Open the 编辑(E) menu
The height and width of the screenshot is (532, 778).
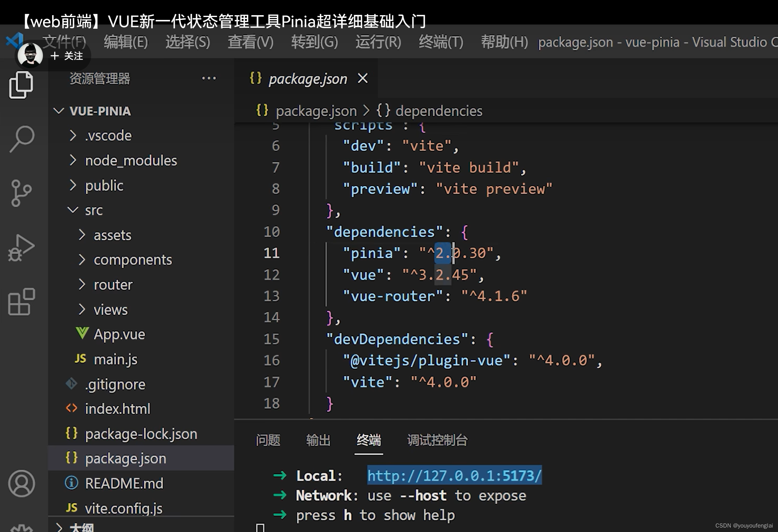(x=126, y=42)
